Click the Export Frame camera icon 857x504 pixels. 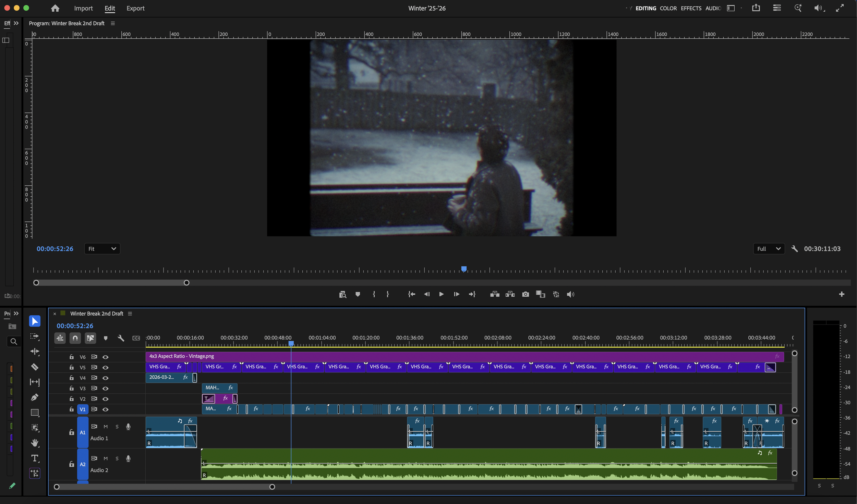(x=525, y=294)
